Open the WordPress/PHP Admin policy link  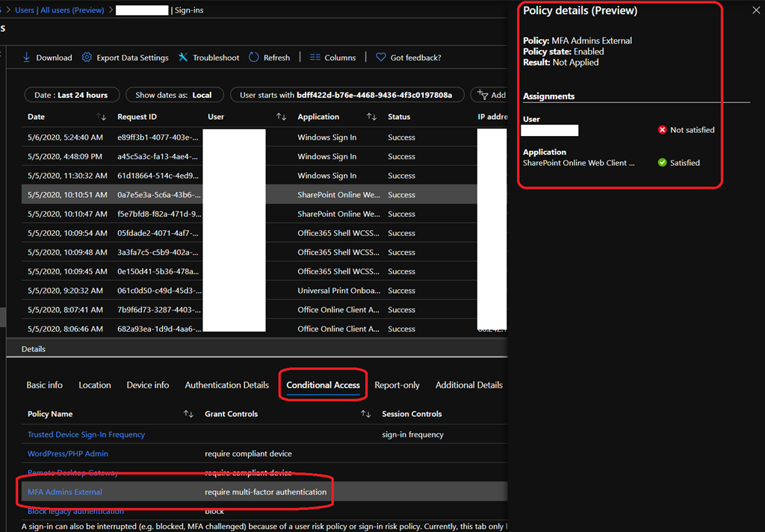67,454
